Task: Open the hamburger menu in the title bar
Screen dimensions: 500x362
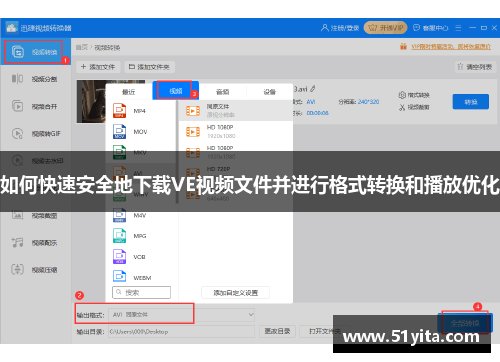Action: point(458,28)
